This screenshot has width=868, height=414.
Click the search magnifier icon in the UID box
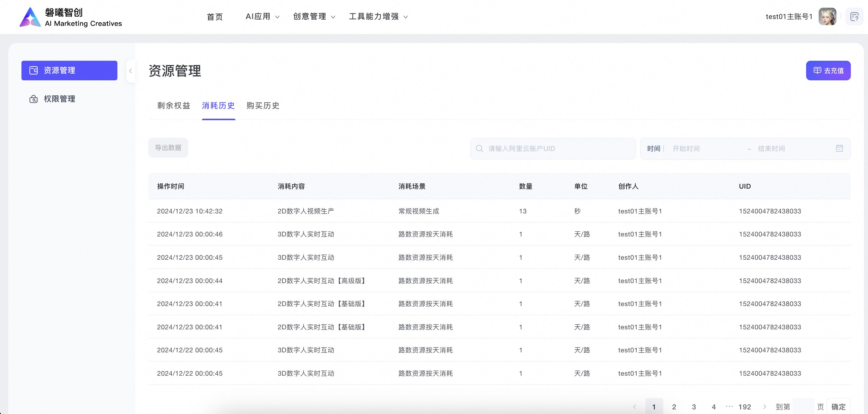pyautogui.click(x=479, y=148)
